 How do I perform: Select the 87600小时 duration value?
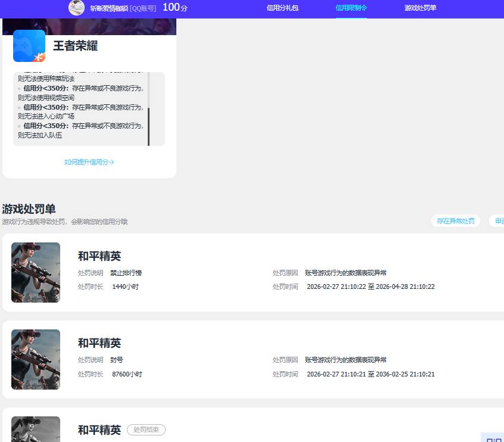[127, 374]
